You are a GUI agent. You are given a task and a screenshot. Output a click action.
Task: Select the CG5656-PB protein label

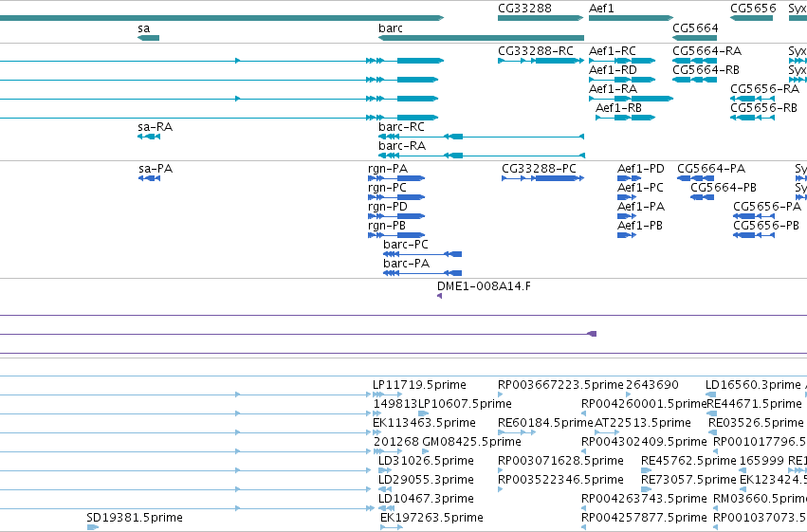pos(766,226)
